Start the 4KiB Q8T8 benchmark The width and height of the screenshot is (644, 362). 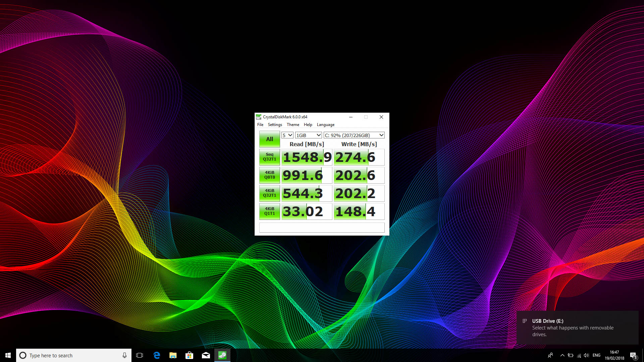pyautogui.click(x=269, y=175)
